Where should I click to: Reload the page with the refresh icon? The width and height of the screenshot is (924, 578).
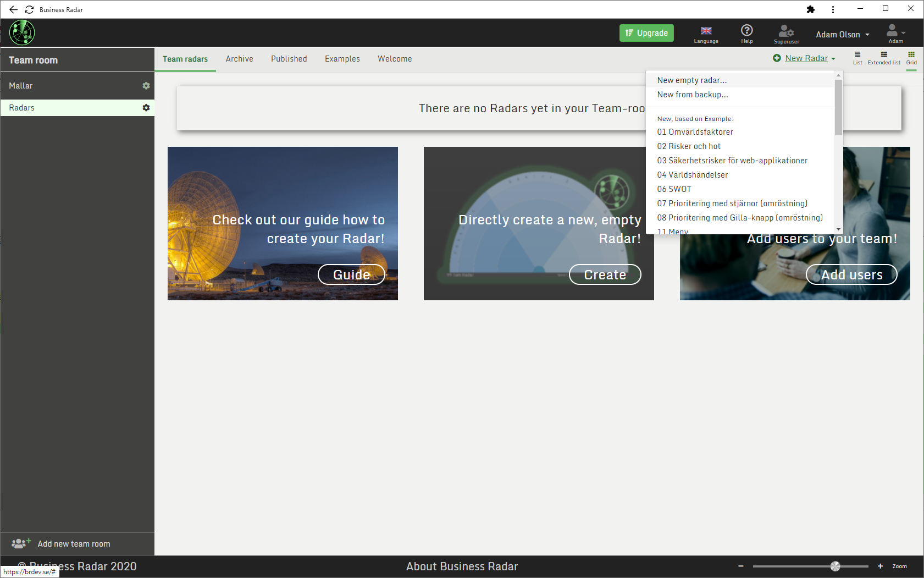(30, 9)
